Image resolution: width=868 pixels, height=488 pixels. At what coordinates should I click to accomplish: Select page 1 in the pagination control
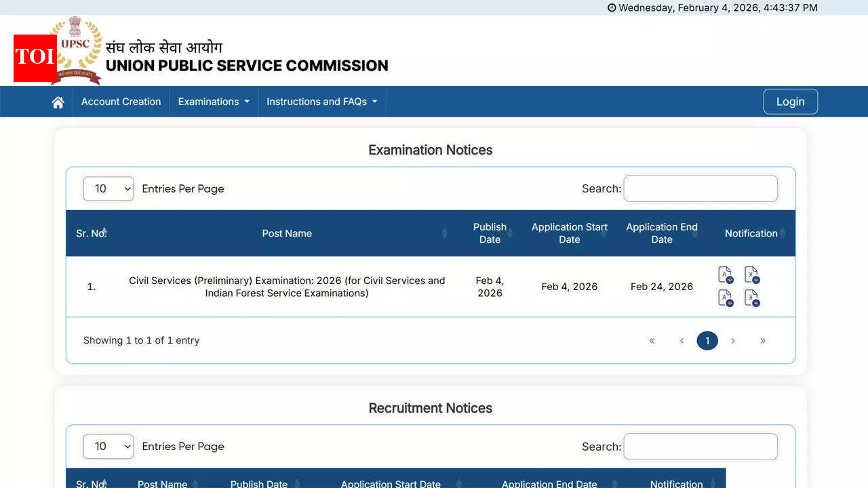(707, 341)
